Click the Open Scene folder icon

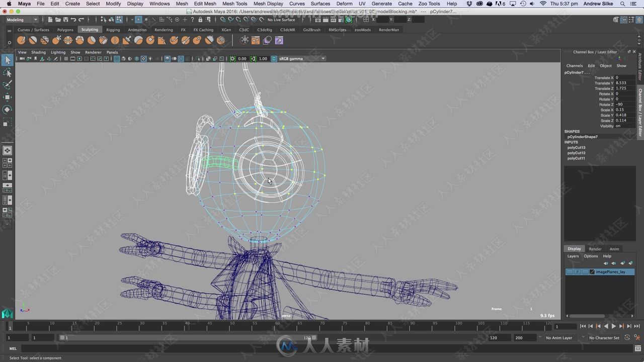[x=58, y=20]
